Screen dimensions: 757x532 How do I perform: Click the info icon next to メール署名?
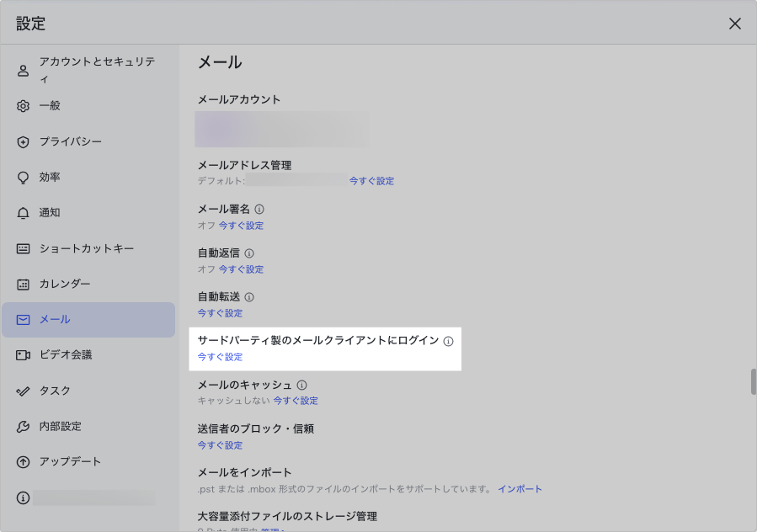click(x=259, y=209)
